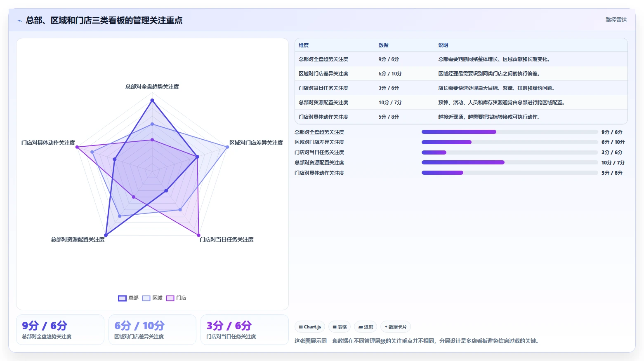The height and width of the screenshot is (361, 644).
Task: Click radar axis label 区域对门店差异关注度
Action: [256, 143]
